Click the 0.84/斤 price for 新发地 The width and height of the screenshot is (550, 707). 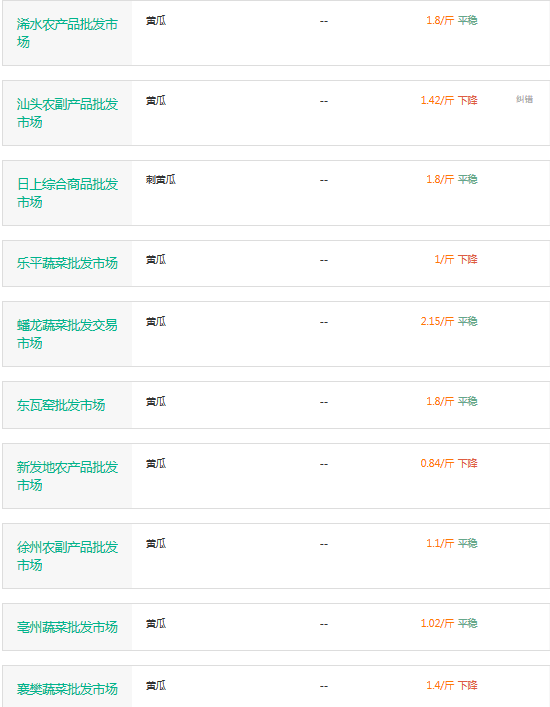pos(437,463)
